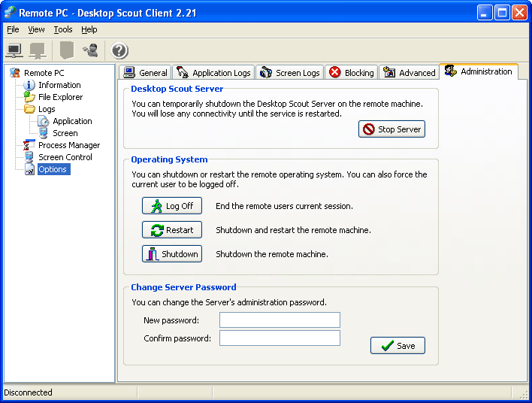The image size is (532, 403).
Task: Click the Application log clock icon
Action: [x=44, y=121]
